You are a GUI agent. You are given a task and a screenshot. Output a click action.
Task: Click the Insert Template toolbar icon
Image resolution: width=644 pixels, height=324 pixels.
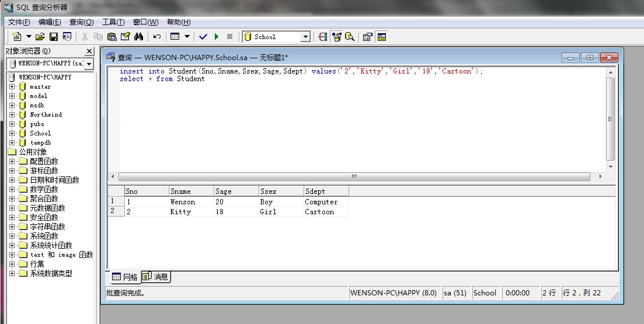[67, 37]
